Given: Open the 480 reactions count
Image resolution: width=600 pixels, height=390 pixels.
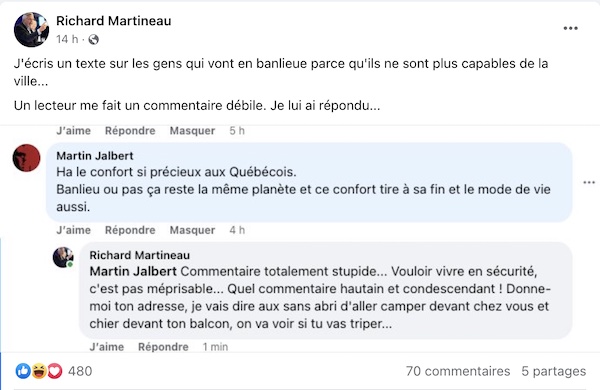Looking at the screenshot, I should pos(80,371).
